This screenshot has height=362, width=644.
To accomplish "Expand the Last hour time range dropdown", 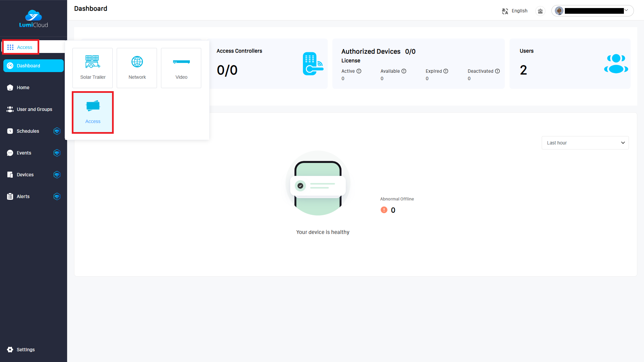I will coord(585,143).
